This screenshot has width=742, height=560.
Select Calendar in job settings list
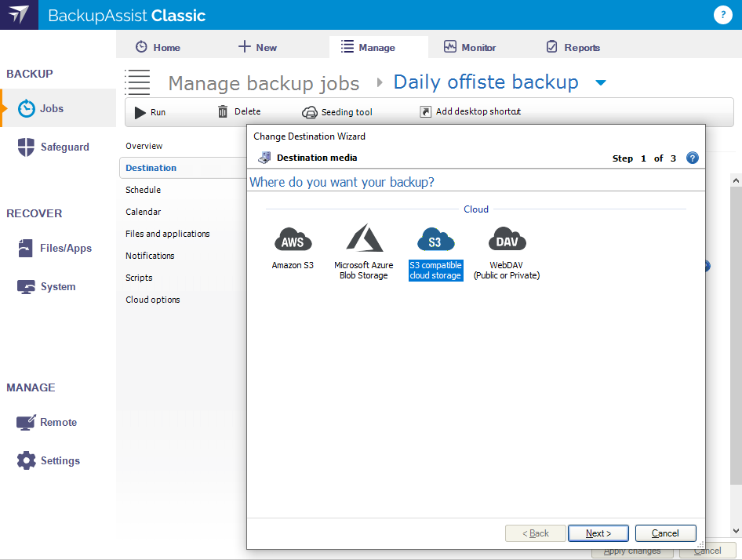(x=143, y=212)
